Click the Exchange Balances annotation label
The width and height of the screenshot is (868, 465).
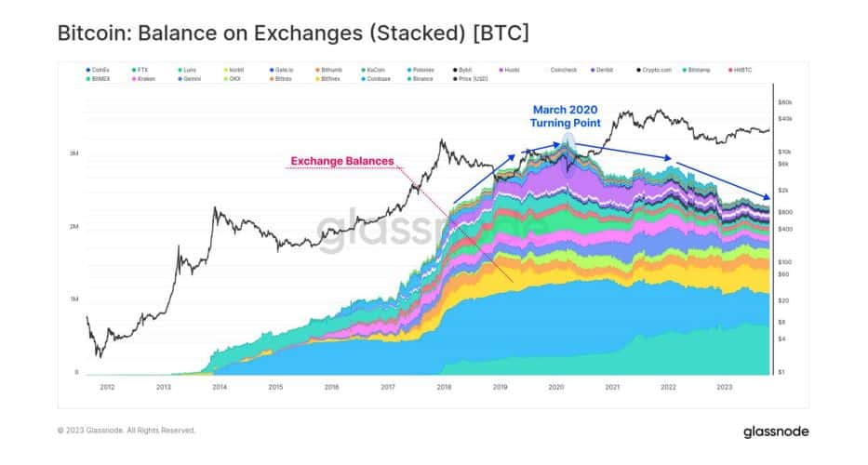341,161
